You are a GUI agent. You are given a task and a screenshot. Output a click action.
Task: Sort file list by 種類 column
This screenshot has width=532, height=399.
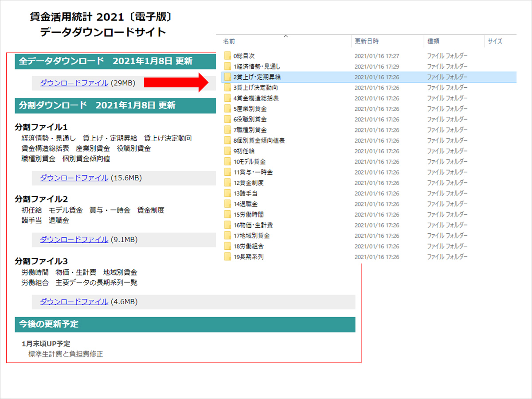click(x=433, y=41)
